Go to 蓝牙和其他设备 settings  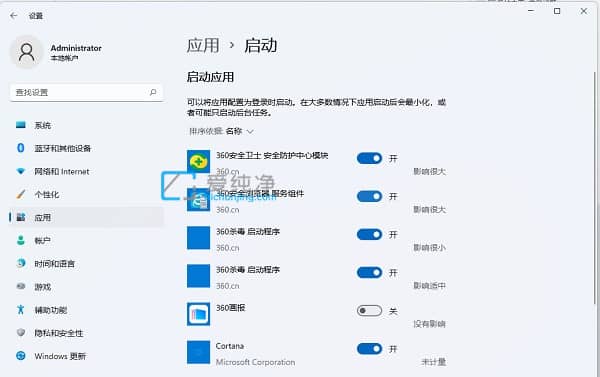[86, 148]
